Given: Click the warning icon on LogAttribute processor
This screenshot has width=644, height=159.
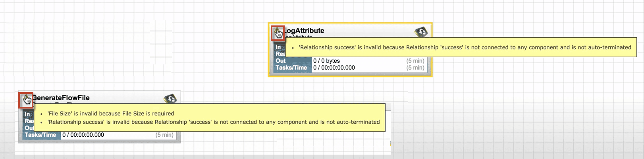Looking at the screenshot, I should tap(278, 33).
